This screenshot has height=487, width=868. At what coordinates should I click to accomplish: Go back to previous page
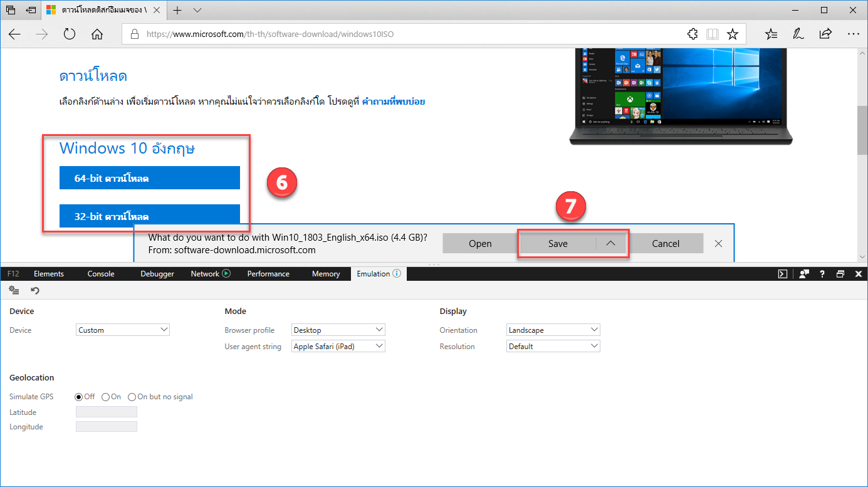pos(14,34)
